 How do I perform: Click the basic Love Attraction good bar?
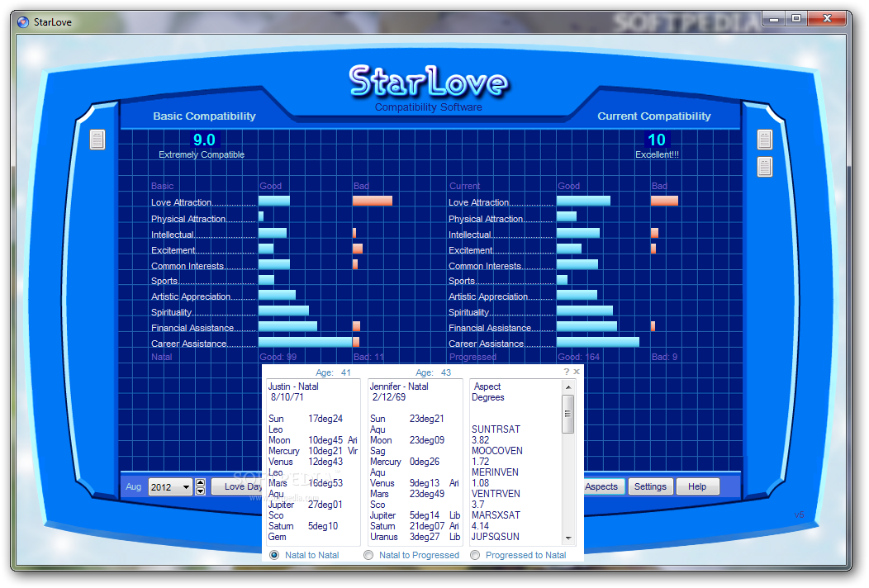(273, 201)
